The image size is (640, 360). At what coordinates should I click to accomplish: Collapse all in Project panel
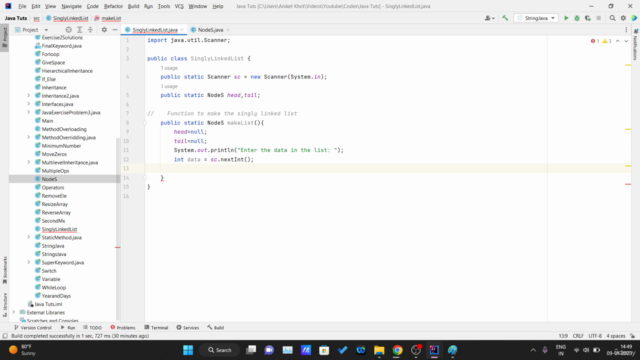90,30
